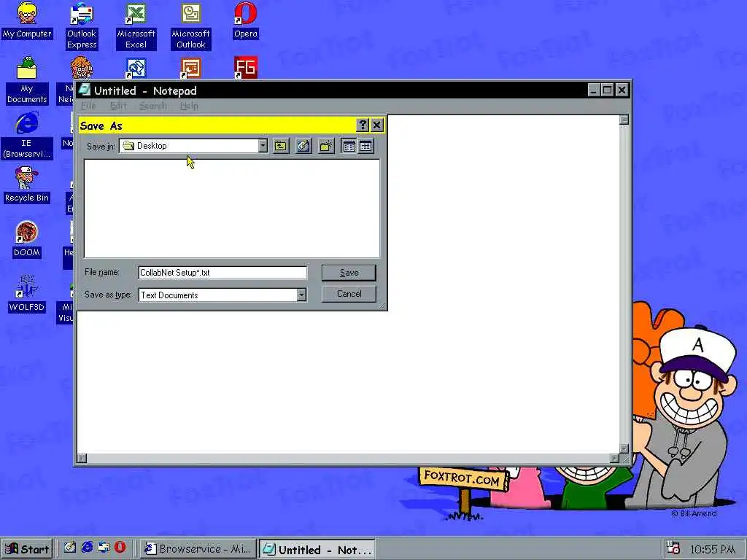Open Notepad's Help menu
The width and height of the screenshot is (747, 560).
click(x=189, y=106)
